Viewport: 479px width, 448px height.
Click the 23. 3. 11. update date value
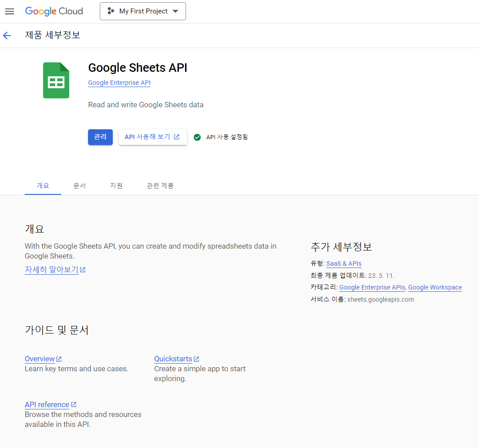[381, 276]
